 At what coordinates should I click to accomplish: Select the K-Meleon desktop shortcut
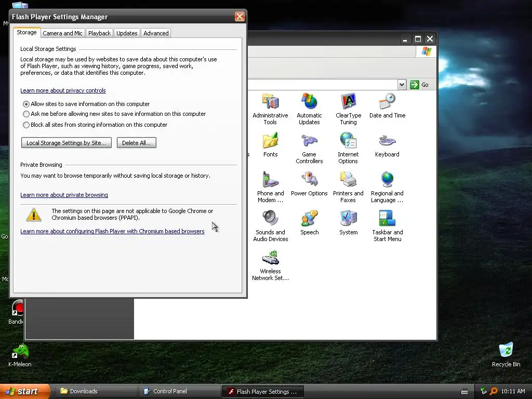pos(20,355)
